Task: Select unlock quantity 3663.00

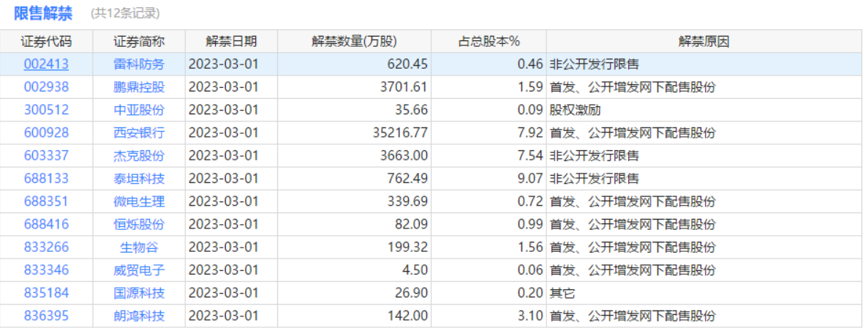Action: tap(404, 156)
